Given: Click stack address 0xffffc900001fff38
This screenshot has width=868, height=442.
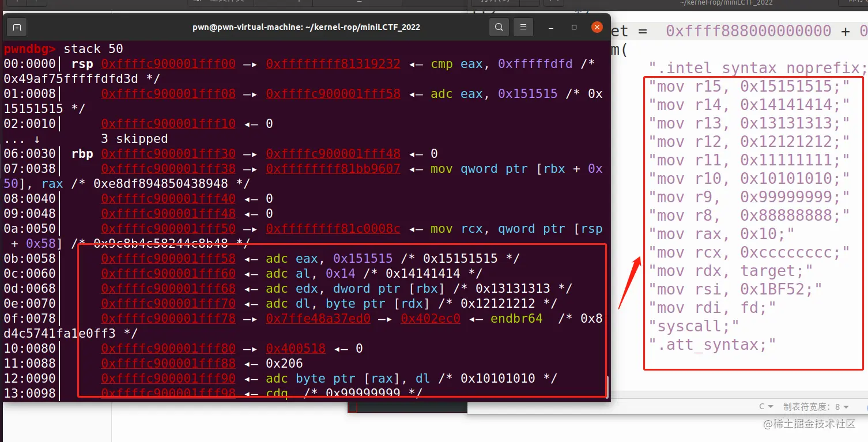Looking at the screenshot, I should click(x=168, y=168).
